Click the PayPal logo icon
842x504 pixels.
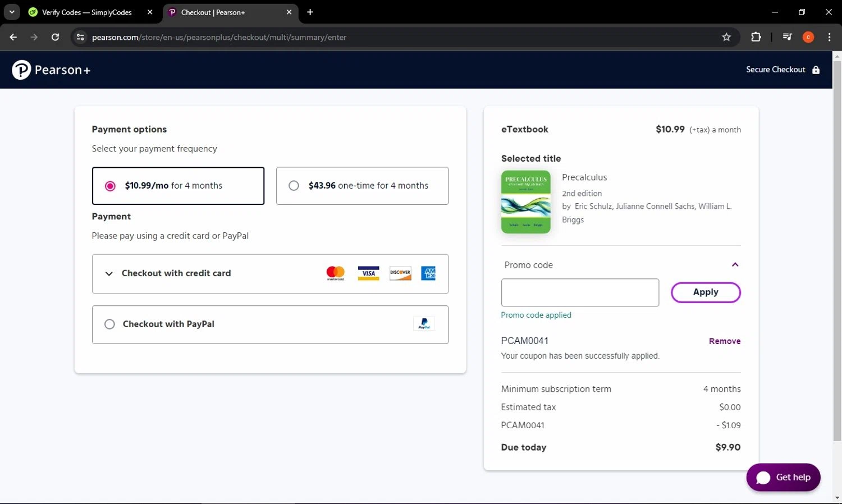click(424, 324)
